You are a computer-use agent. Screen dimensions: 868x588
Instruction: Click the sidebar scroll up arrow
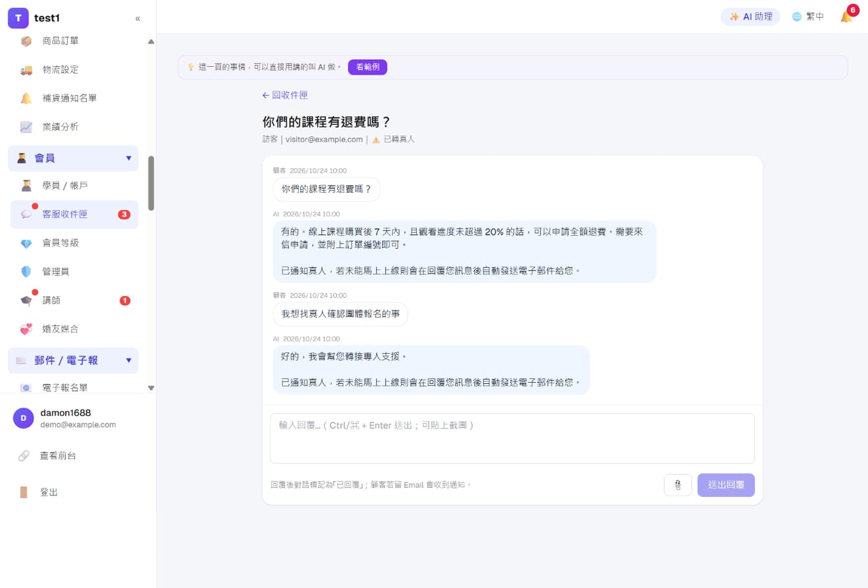(x=151, y=41)
